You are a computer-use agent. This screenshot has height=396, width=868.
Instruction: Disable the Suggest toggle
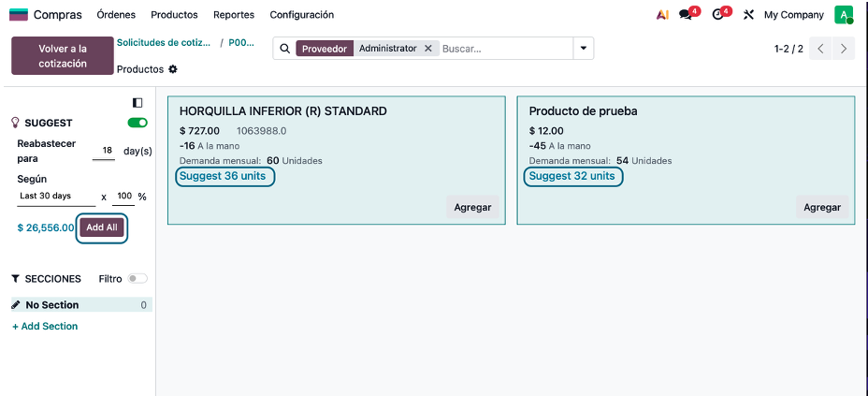coord(137,123)
